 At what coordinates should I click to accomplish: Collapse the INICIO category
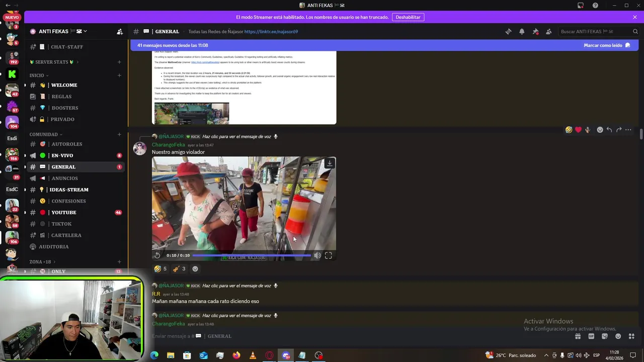click(39, 75)
